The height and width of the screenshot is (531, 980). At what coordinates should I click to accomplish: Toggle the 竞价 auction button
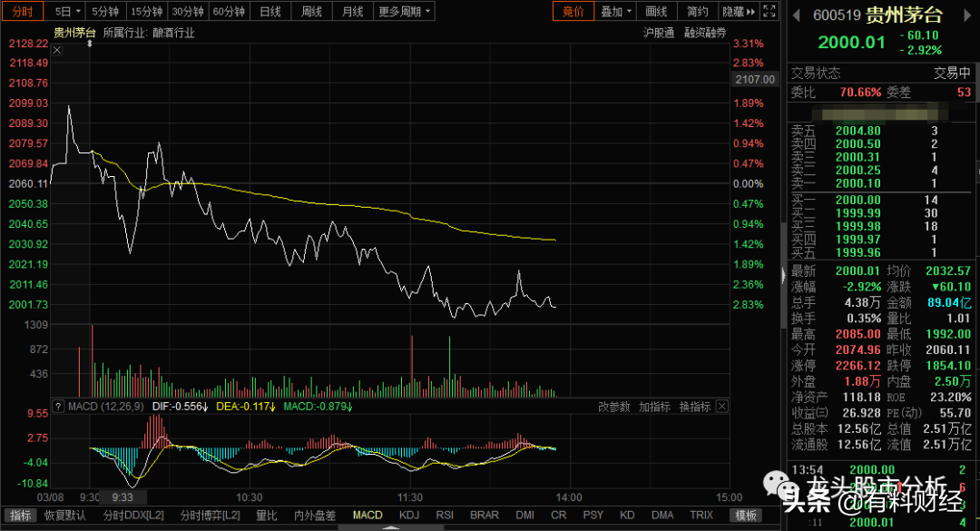pyautogui.click(x=573, y=11)
